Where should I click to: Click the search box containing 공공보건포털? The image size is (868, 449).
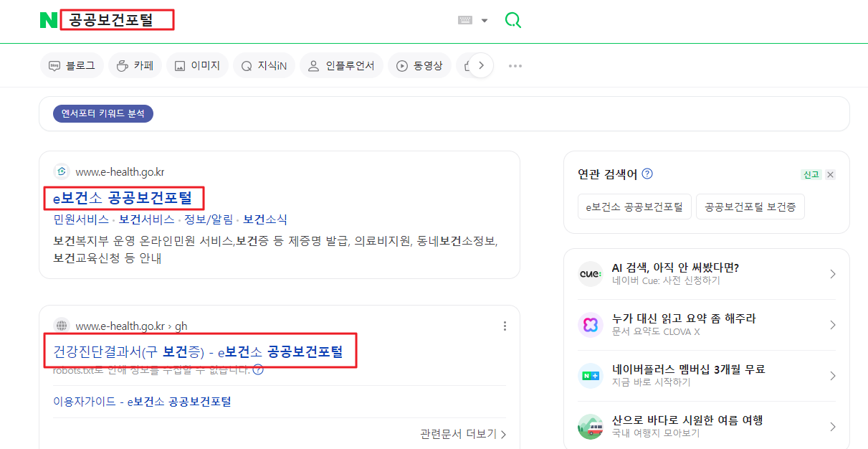coord(117,20)
